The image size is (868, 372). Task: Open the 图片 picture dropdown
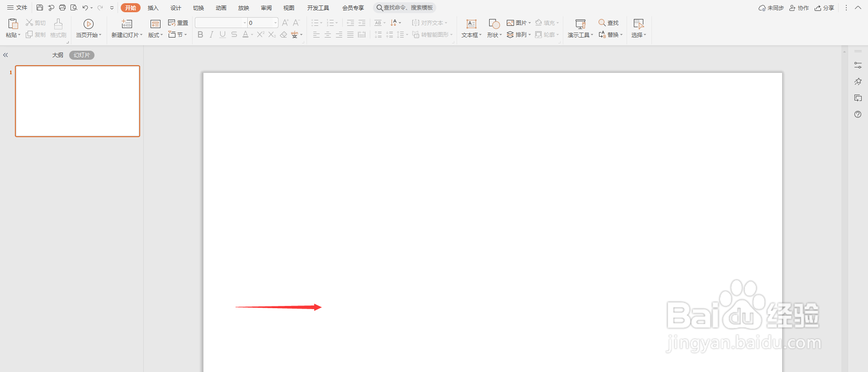coord(519,23)
